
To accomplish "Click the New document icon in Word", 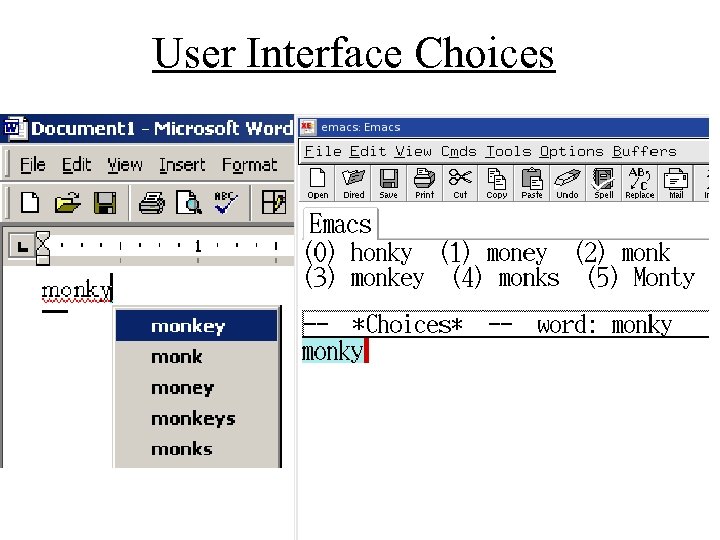I will tap(30, 202).
